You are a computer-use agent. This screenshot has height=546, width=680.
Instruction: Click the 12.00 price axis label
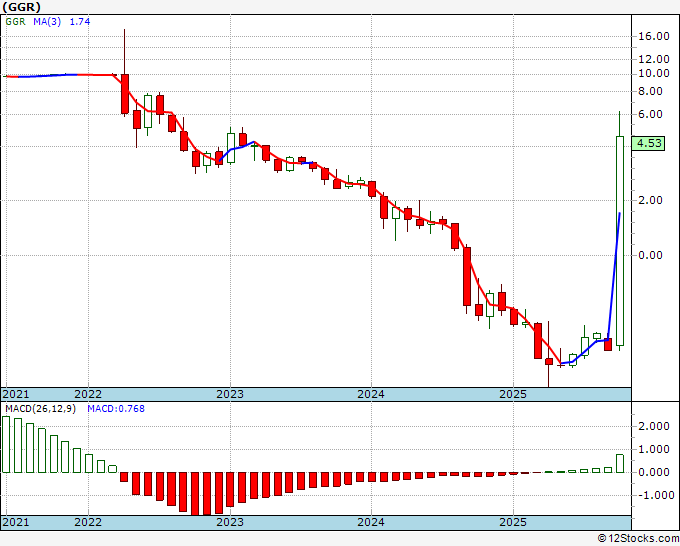tap(654, 59)
